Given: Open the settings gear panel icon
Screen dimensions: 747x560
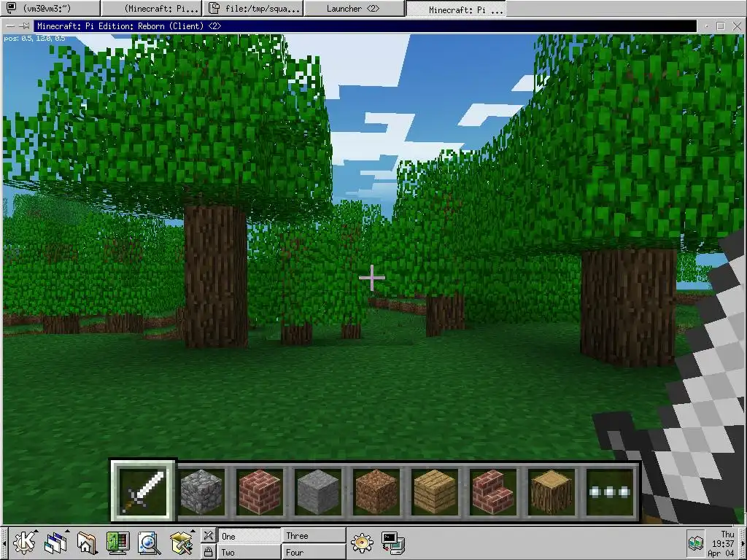Looking at the screenshot, I should tap(362, 542).
